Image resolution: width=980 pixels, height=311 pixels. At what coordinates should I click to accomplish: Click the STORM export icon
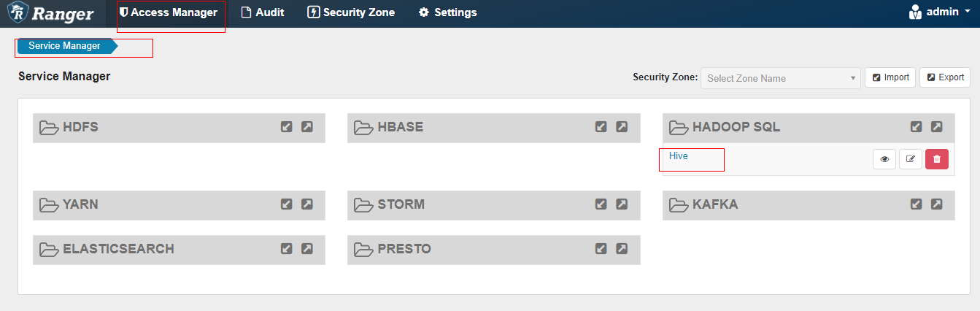coord(622,204)
